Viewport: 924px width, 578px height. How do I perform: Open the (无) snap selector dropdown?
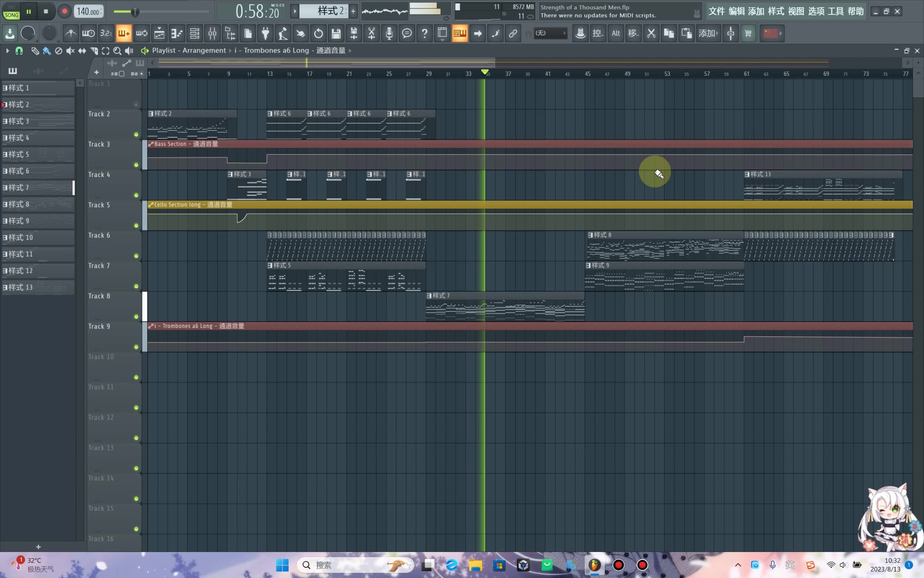[551, 33]
